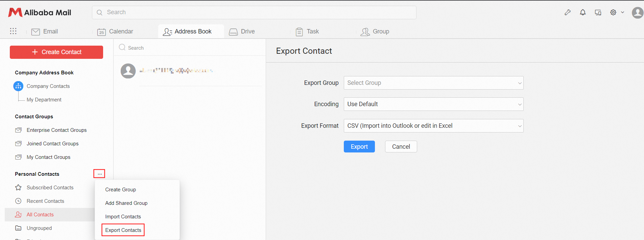This screenshot has width=644, height=240.
Task: Choose Import Contacts from the menu
Action: click(123, 217)
